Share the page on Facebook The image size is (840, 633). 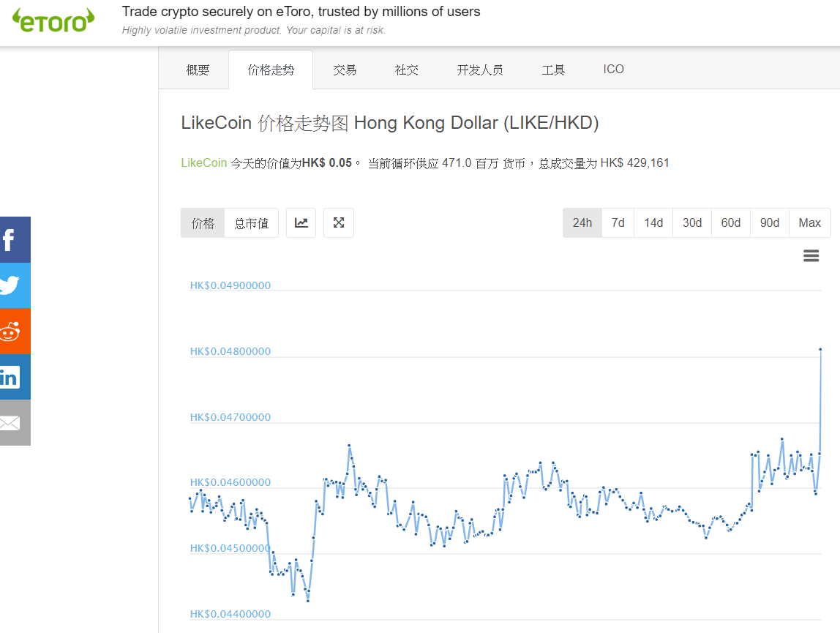tap(15, 239)
